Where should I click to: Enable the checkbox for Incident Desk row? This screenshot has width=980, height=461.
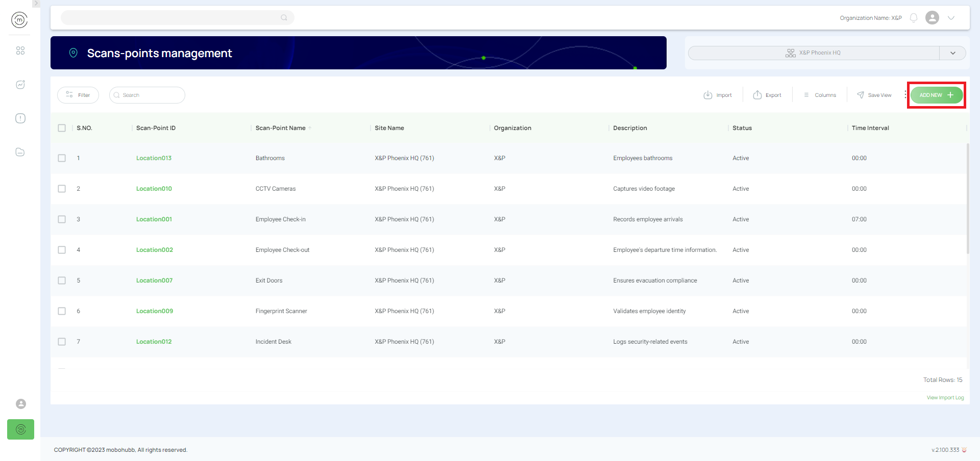[62, 342]
